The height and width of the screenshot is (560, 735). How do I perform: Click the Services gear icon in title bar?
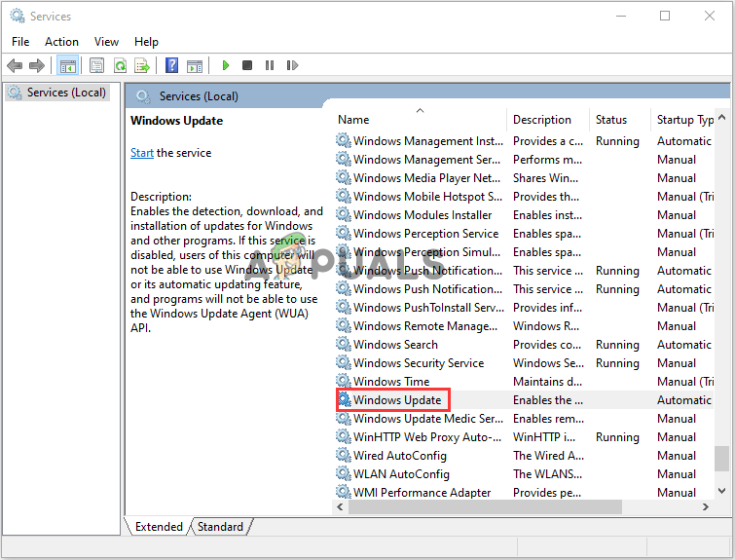pyautogui.click(x=18, y=16)
